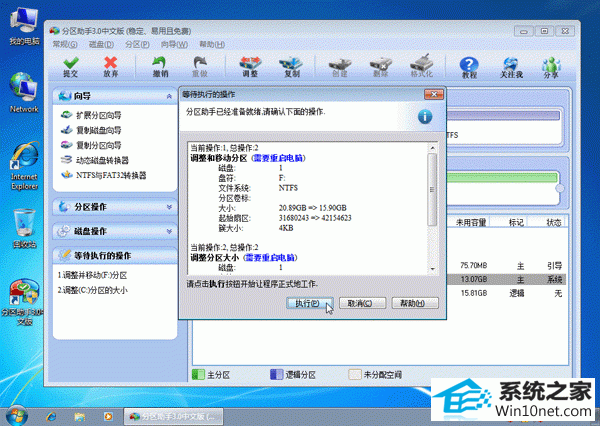Click the 逻辑分区 blue legend swatch

[x=276, y=374]
